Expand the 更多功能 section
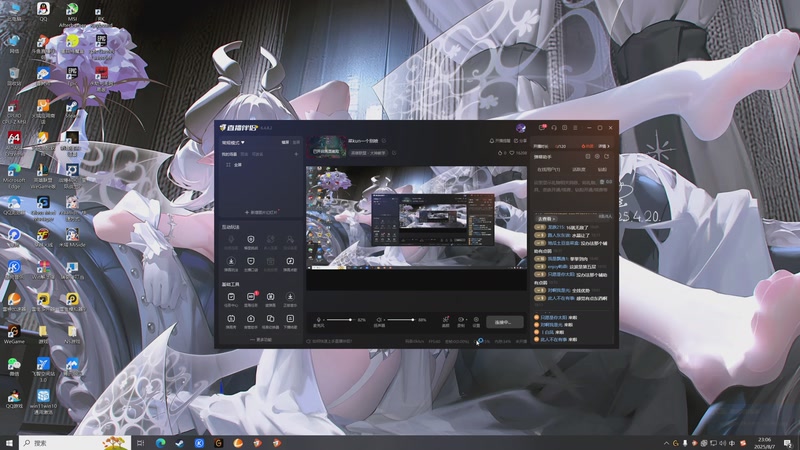Image resolution: width=800 pixels, height=450 pixels. click(x=261, y=340)
